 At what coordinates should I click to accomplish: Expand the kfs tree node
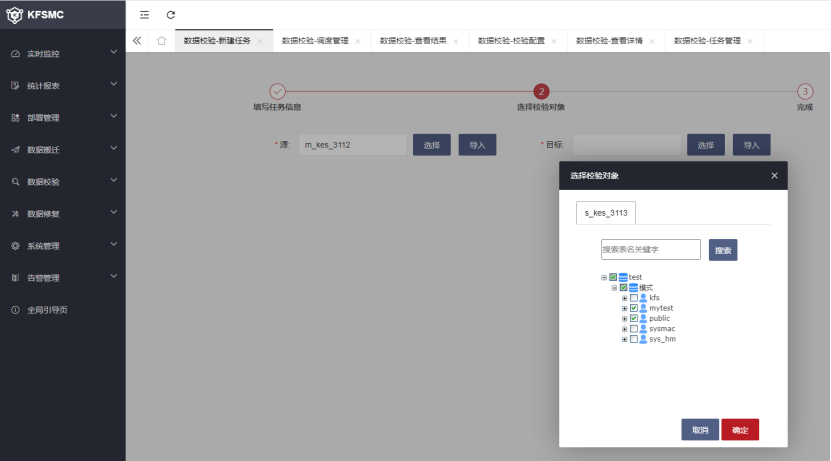pyautogui.click(x=624, y=298)
